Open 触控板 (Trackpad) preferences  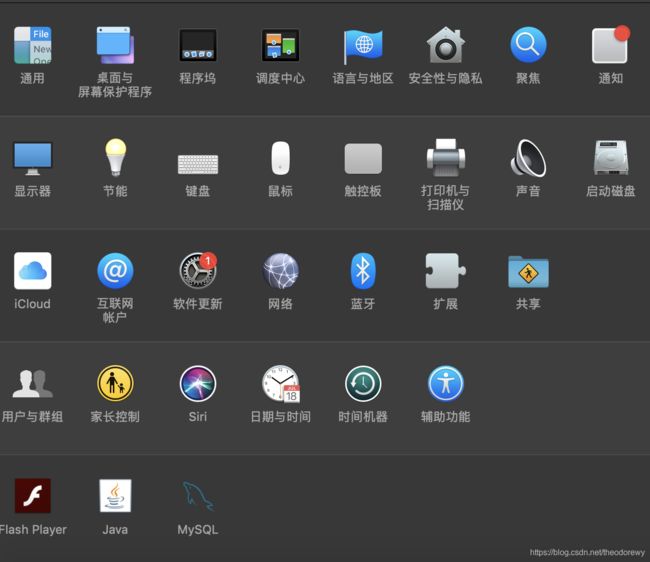pos(363,159)
